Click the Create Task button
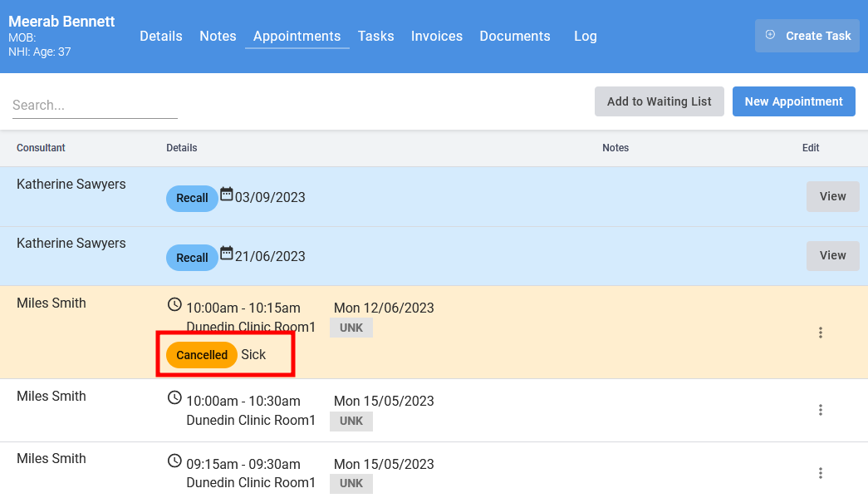This screenshot has width=868, height=503. point(807,36)
